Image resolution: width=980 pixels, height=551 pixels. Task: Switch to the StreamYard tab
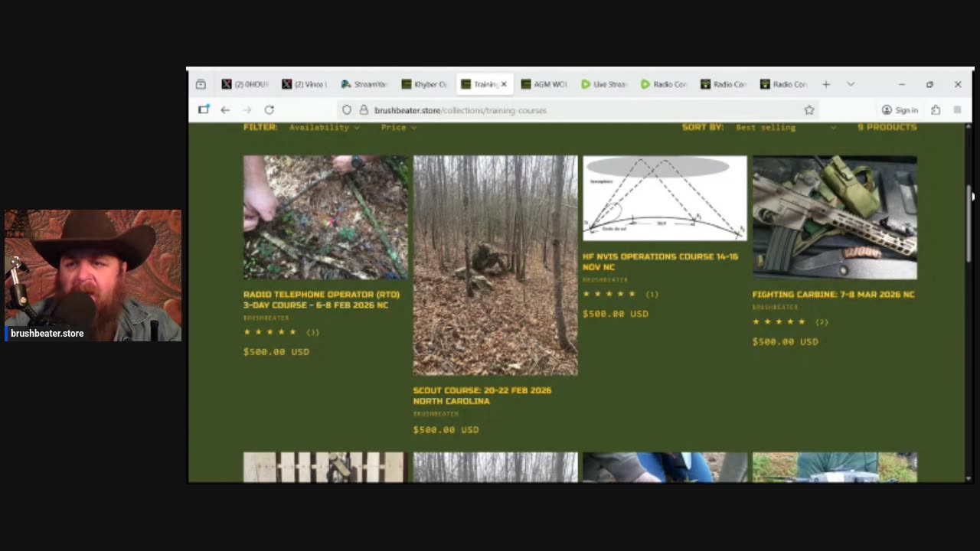coord(364,84)
